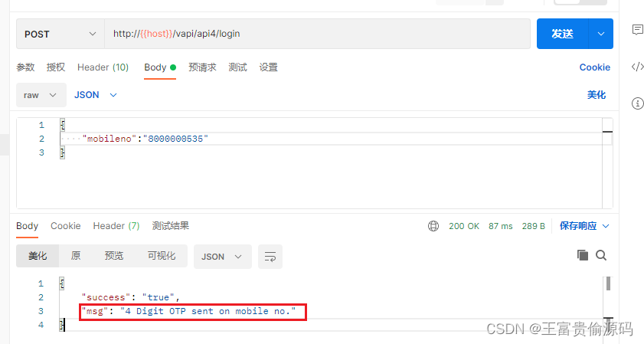
Task: Search the response with magnifier icon
Action: tap(601, 255)
